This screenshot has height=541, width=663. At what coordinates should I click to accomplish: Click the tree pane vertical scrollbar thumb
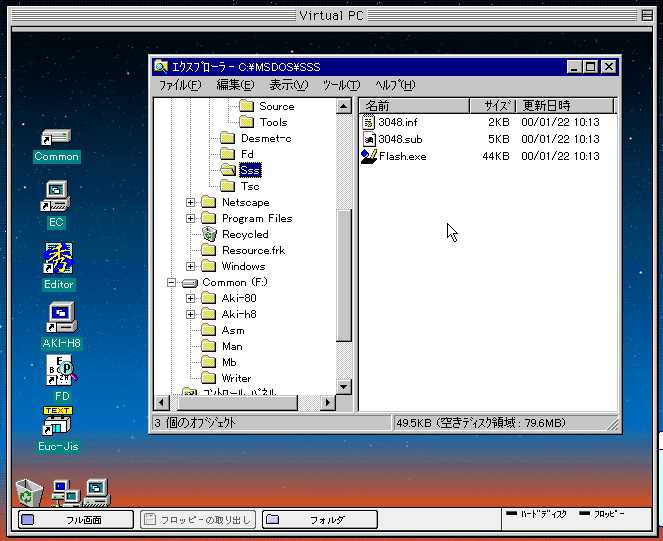(344, 275)
